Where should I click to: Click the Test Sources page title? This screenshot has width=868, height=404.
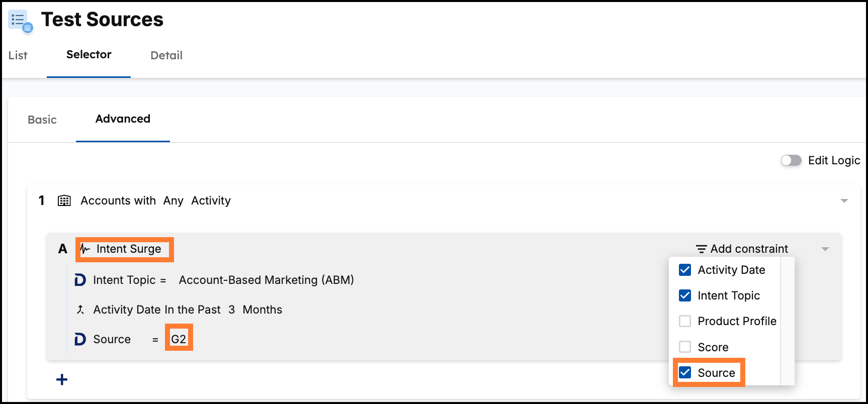coord(102,20)
